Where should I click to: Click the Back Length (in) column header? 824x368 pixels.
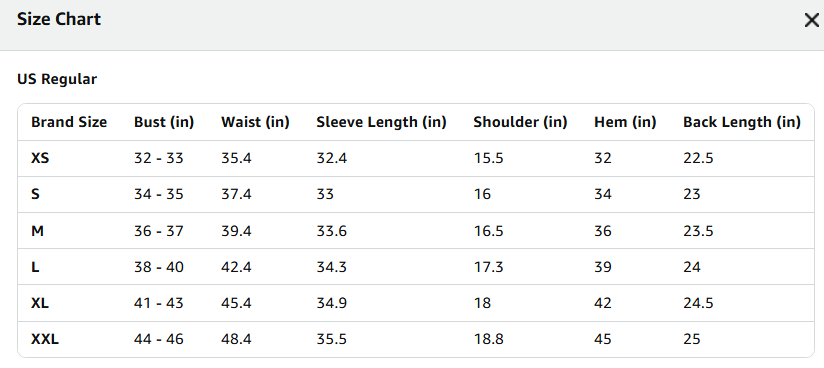742,122
